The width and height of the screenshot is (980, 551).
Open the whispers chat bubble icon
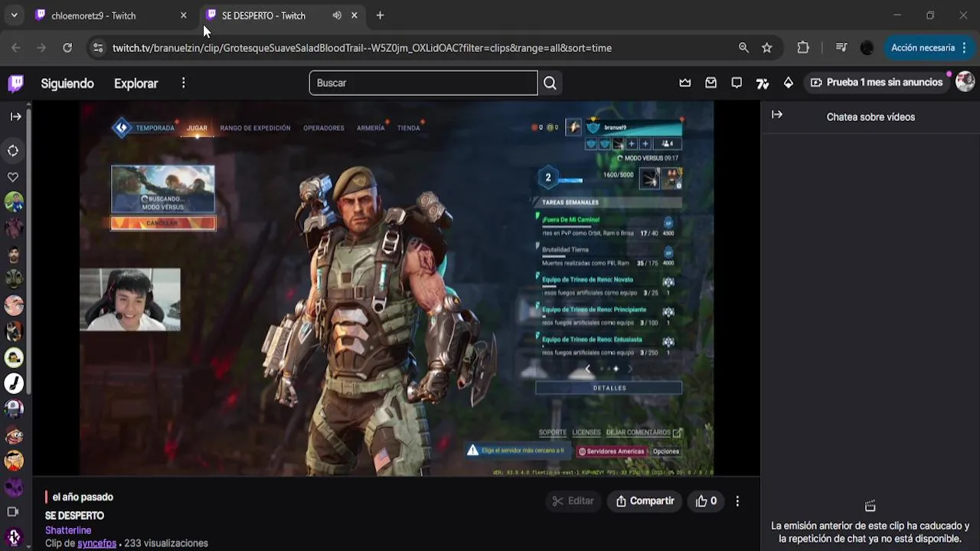pyautogui.click(x=737, y=83)
